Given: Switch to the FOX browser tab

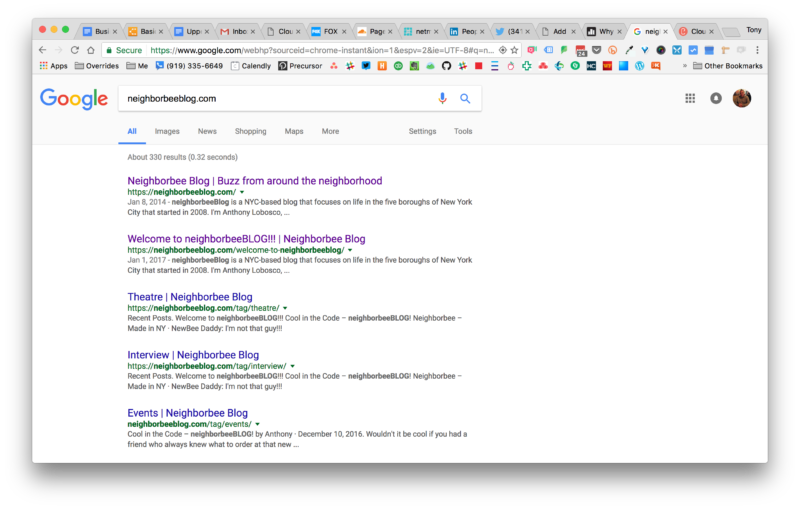Looking at the screenshot, I should pos(327,32).
